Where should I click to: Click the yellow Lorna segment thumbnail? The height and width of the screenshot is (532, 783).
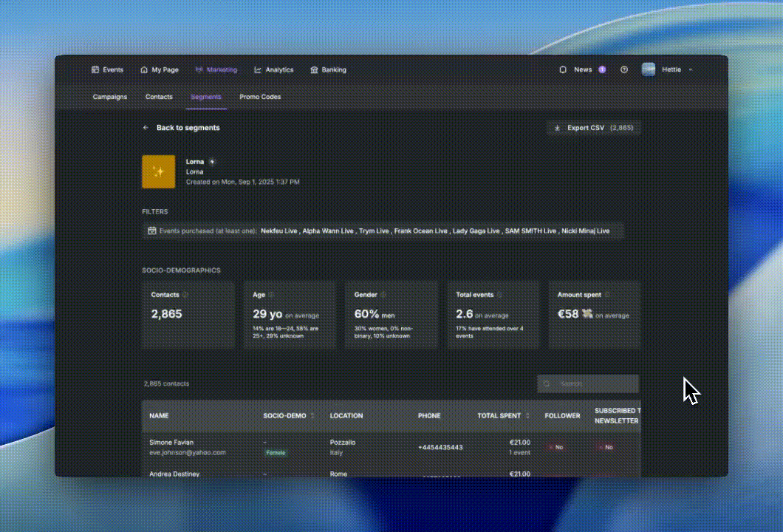158,171
